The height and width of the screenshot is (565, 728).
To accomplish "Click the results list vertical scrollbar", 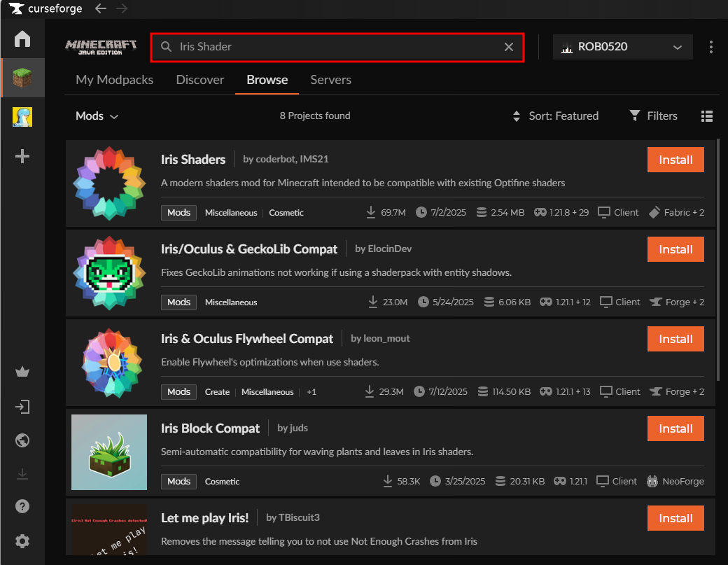I will pos(719,260).
